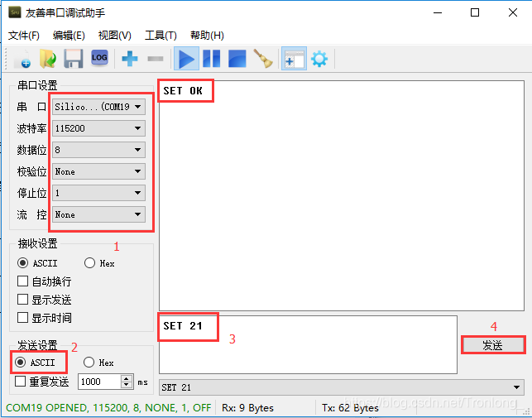
Task: Minimize the window
Action: (438, 12)
